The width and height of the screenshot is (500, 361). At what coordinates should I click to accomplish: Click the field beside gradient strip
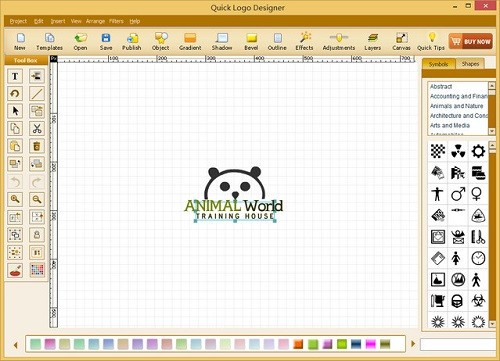458,345
